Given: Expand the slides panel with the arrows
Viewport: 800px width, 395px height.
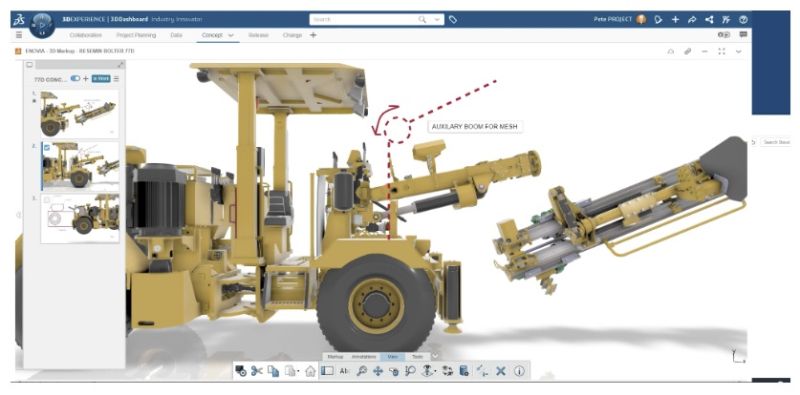Looking at the screenshot, I should pyautogui.click(x=120, y=65).
